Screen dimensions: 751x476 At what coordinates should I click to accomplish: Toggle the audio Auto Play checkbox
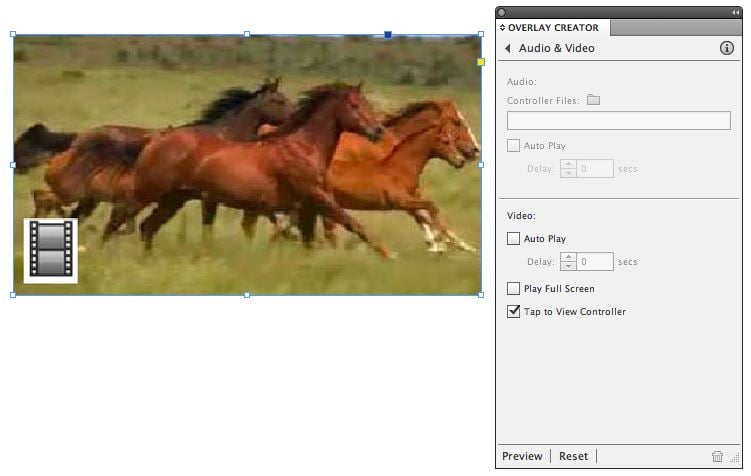[x=514, y=146]
